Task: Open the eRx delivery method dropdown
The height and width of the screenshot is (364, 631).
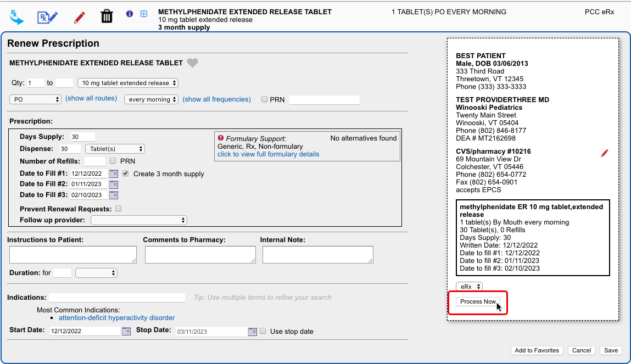Action: 469,287
